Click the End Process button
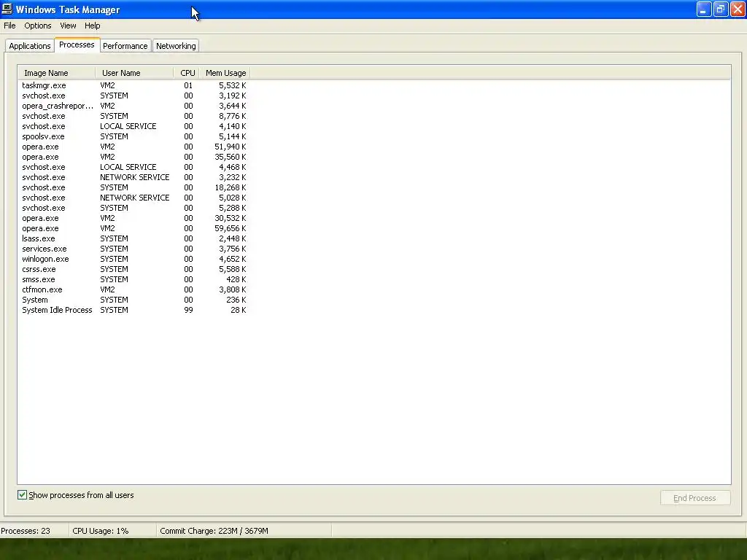Image resolution: width=747 pixels, height=560 pixels. (x=695, y=497)
